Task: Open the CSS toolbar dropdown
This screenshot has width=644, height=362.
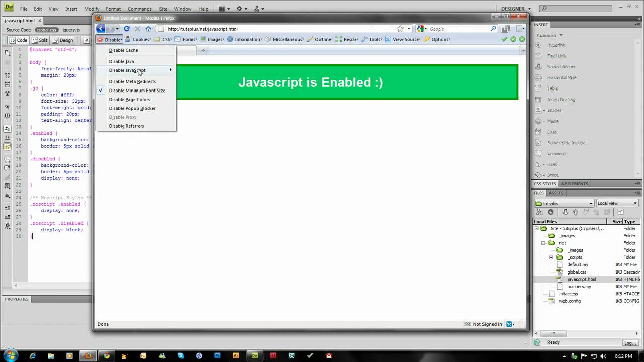Action: pos(163,39)
